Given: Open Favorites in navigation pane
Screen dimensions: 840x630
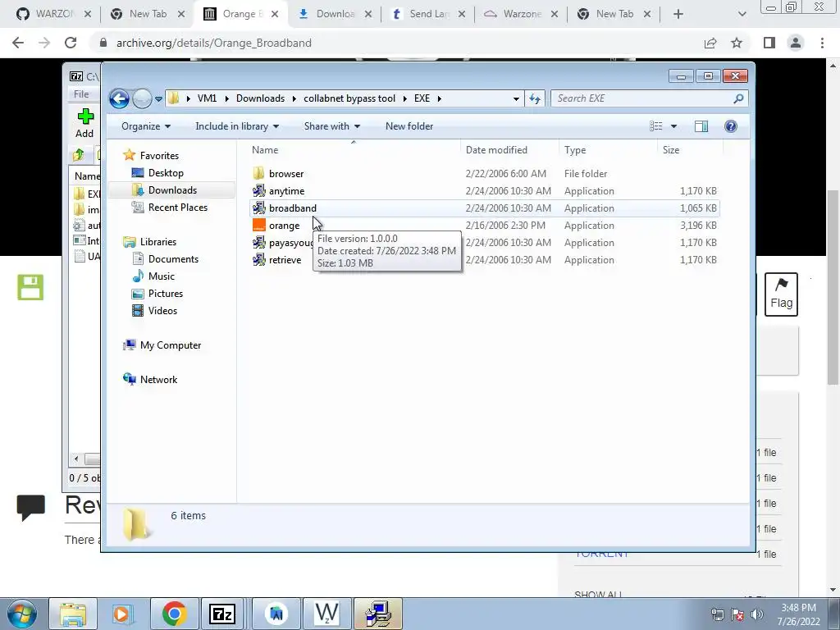Looking at the screenshot, I should 159,156.
